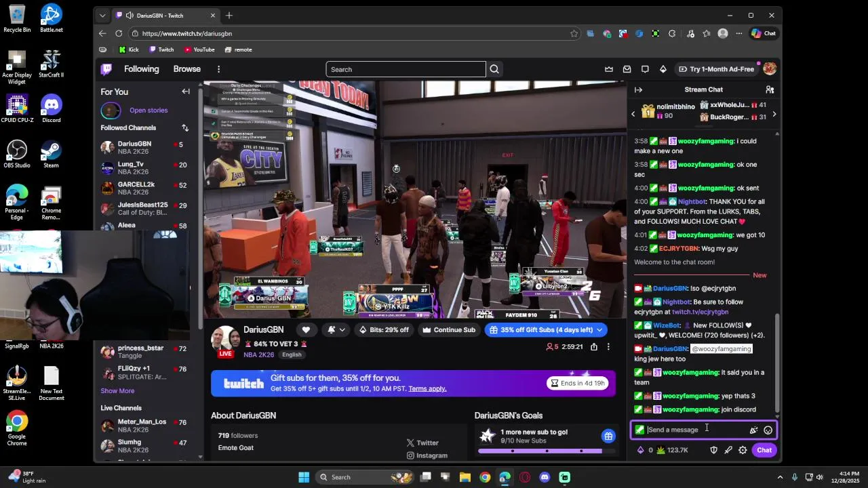Open the Browse tab
Screen dimensions: 868x488
(x=186, y=69)
